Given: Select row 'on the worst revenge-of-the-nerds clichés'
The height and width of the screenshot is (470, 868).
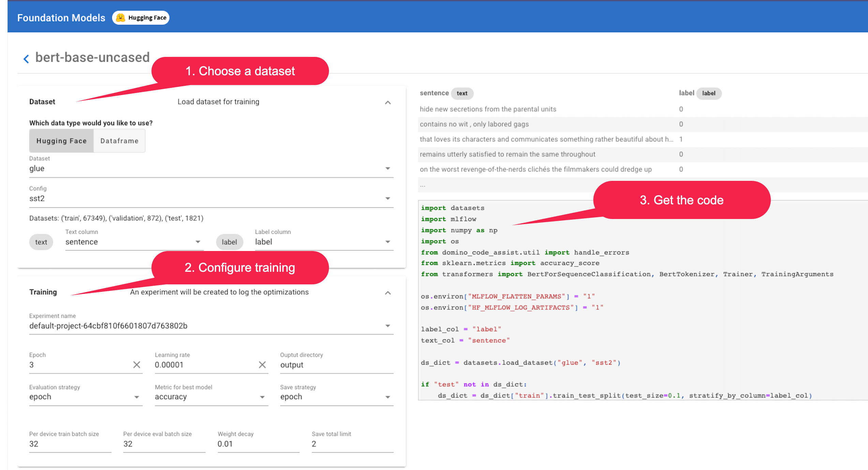Looking at the screenshot, I should [x=643, y=169].
